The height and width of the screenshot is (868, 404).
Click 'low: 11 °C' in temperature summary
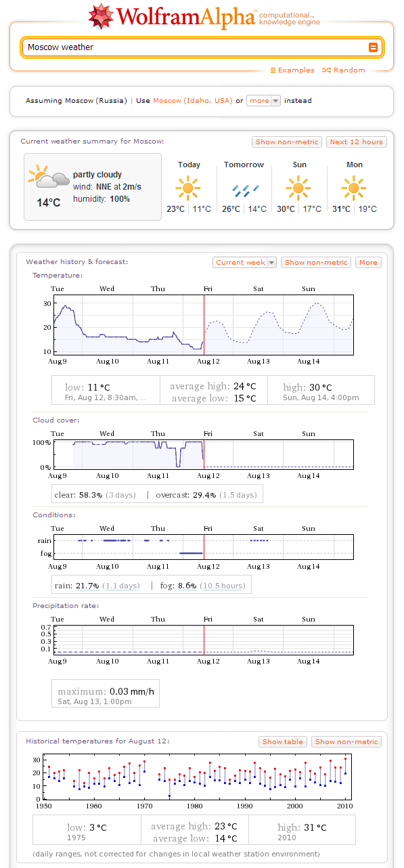click(87, 387)
